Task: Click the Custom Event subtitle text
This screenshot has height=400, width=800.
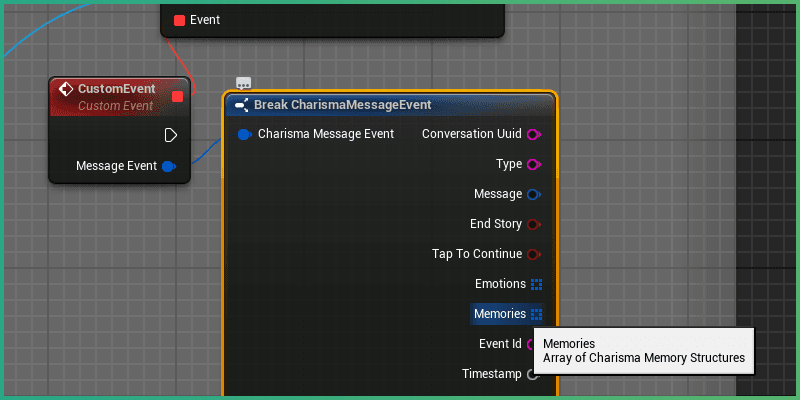Action: coord(115,106)
